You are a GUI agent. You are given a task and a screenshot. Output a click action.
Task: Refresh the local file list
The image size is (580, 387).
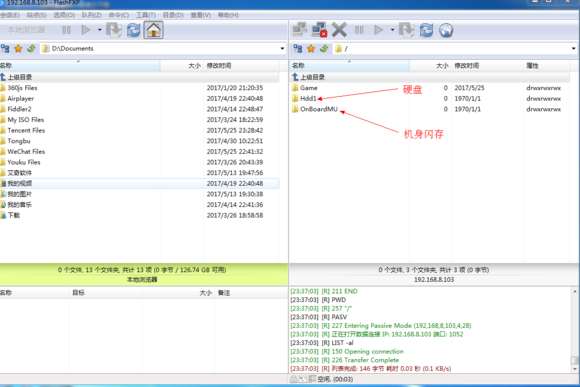coord(134,30)
